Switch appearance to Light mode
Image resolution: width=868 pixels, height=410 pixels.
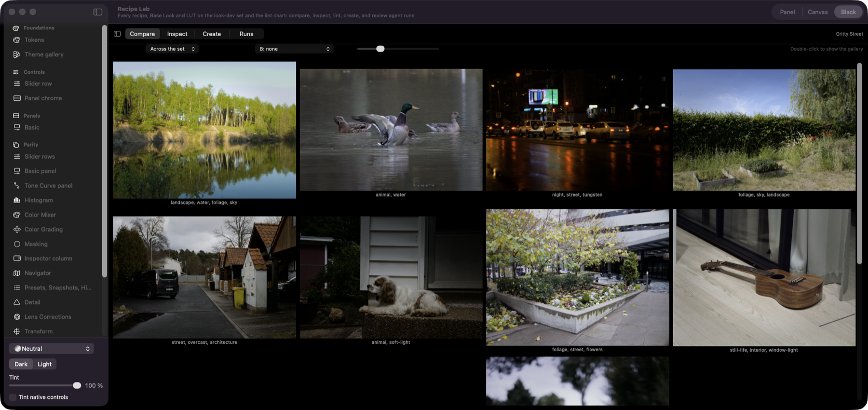tap(44, 364)
